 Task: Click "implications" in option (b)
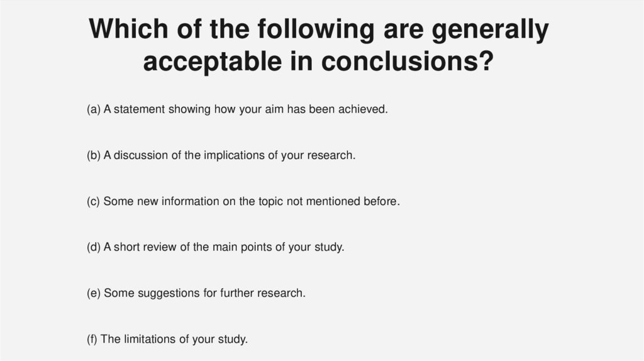[234, 155]
